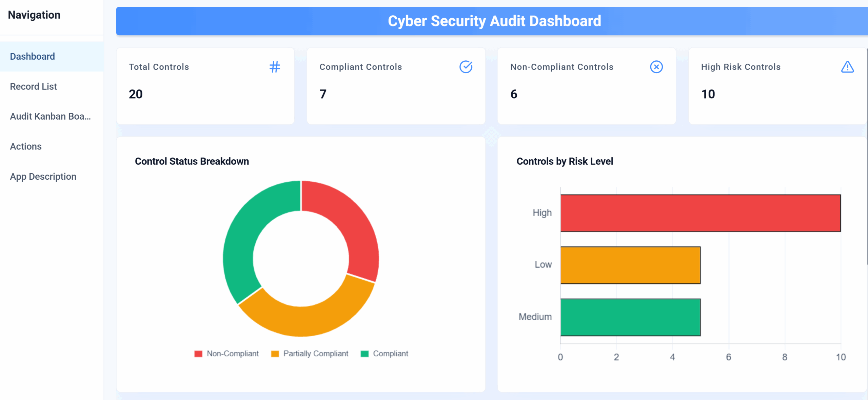Click the Controls by Risk Level title
The image size is (868, 400).
click(x=565, y=161)
